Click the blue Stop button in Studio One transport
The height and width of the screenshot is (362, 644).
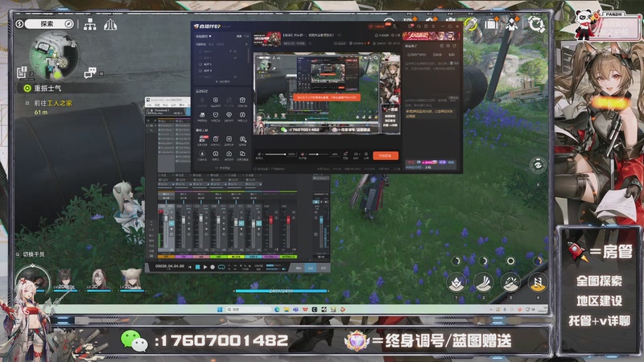point(197,267)
